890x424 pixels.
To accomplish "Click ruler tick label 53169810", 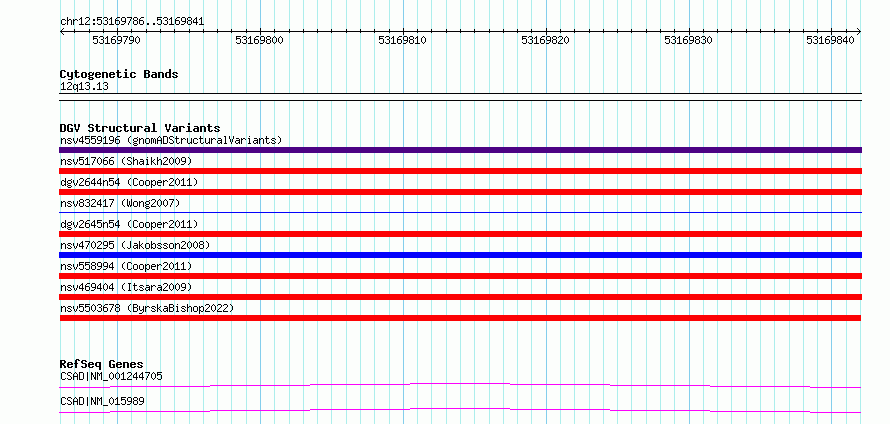I will [402, 40].
